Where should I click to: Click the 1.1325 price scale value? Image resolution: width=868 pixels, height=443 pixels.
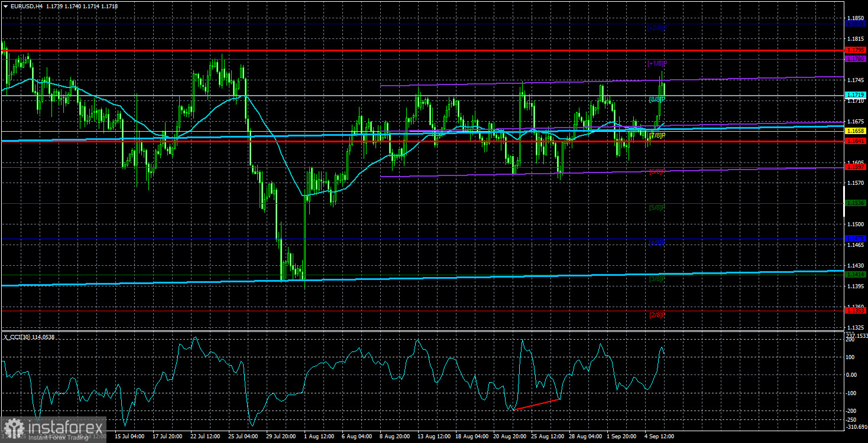(x=854, y=327)
